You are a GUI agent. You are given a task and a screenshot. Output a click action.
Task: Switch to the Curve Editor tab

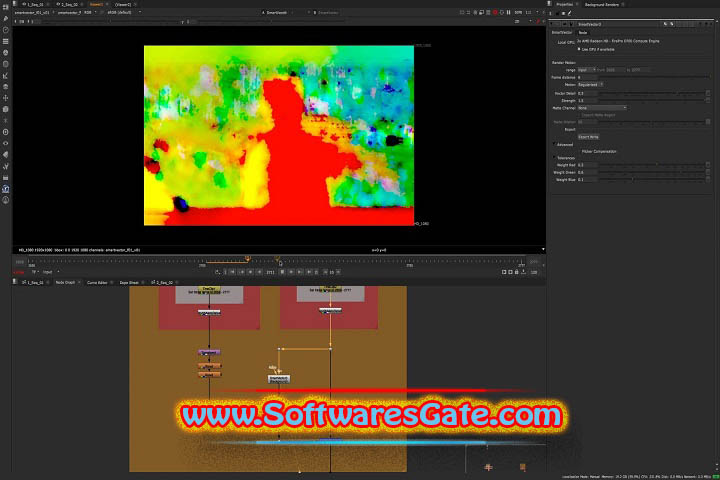pos(97,282)
